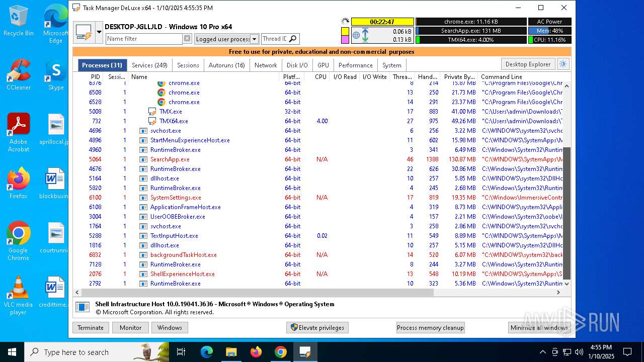Screen dimensions: 644x362
Task: Open the Services (249) tab
Action: coord(149,65)
